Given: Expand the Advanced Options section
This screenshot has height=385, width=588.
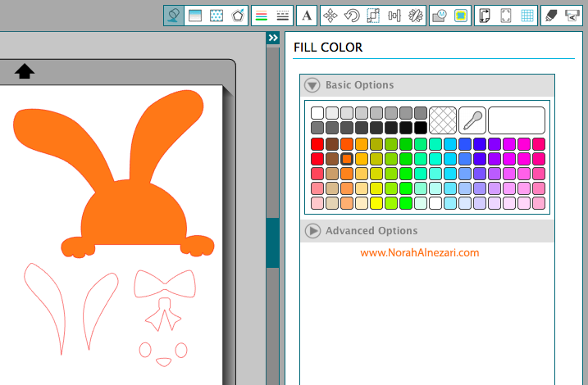Looking at the screenshot, I should coord(312,231).
